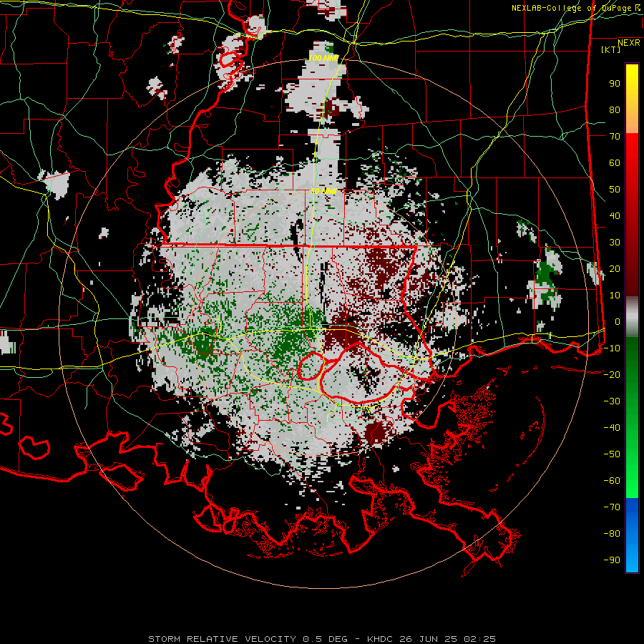This screenshot has height=644, width=644.
Task: Click the 70 value on velocity scale
Action: point(615,137)
